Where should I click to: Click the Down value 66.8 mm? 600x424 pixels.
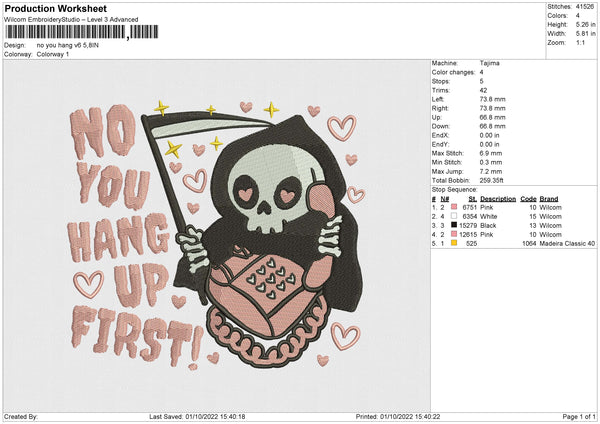pyautogui.click(x=492, y=126)
